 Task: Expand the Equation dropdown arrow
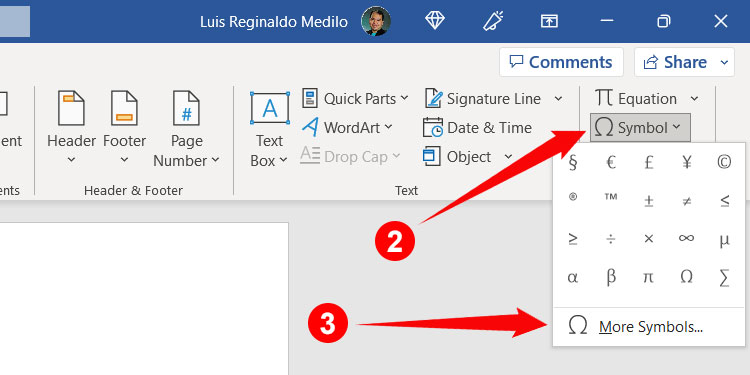694,99
